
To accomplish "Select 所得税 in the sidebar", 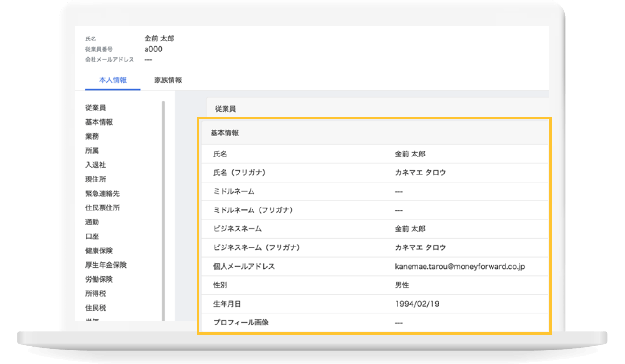I will click(x=95, y=293).
